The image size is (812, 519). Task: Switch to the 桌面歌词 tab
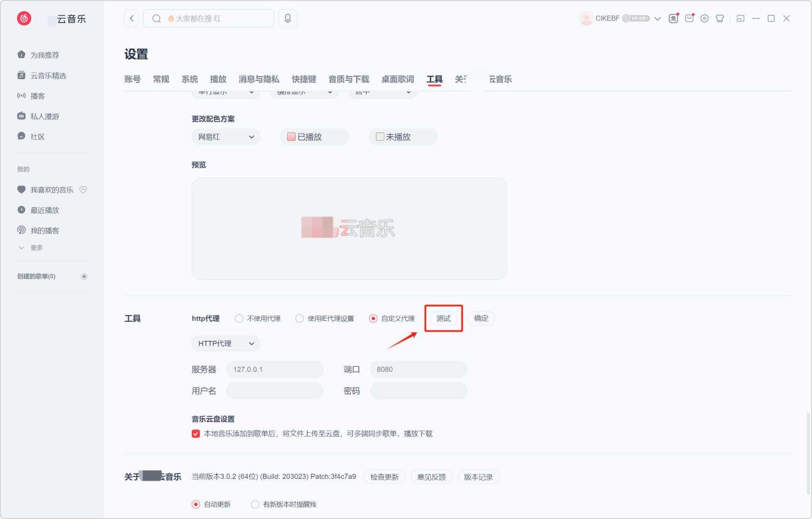click(x=398, y=79)
